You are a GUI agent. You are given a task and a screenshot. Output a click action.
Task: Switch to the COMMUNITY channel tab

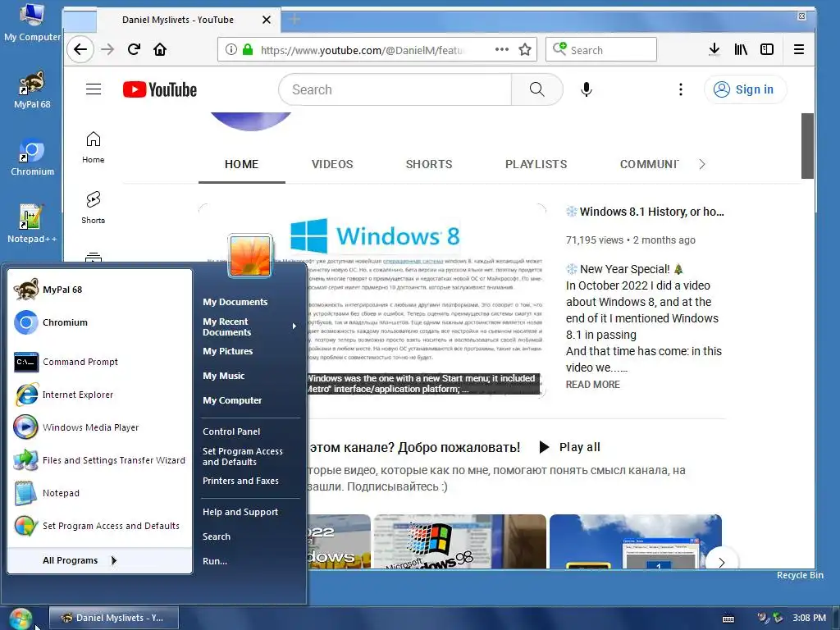point(649,164)
